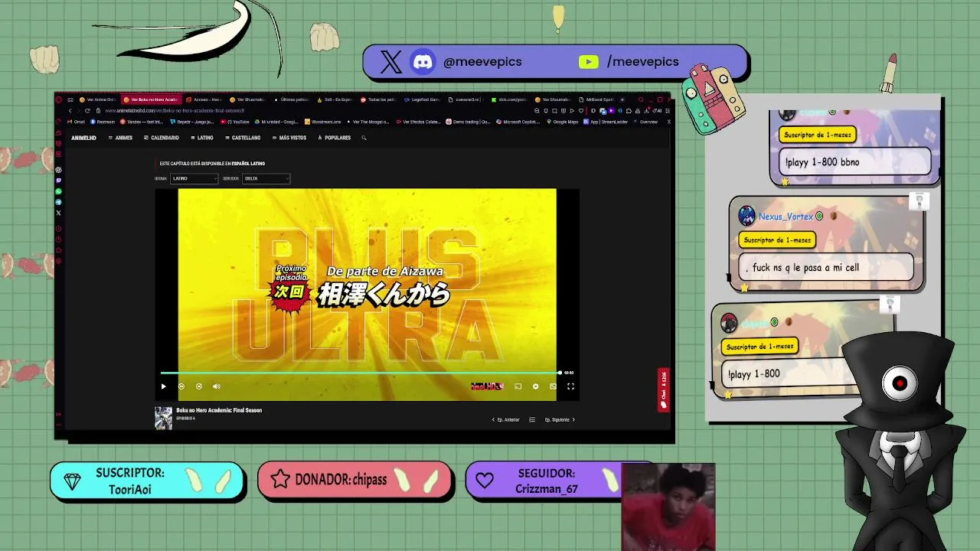
Task: Click the video progress bar
Action: pos(360,373)
